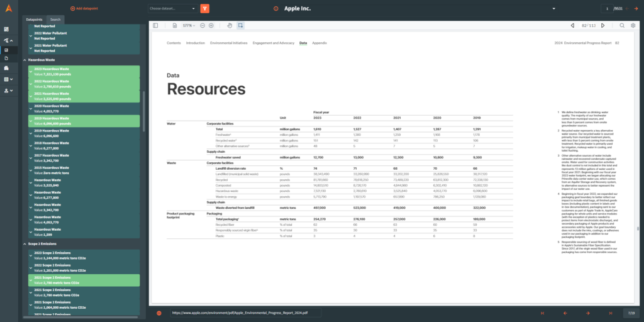Open the 177% zoom level dropdown
This screenshot has height=322, width=644.
[x=189, y=25]
